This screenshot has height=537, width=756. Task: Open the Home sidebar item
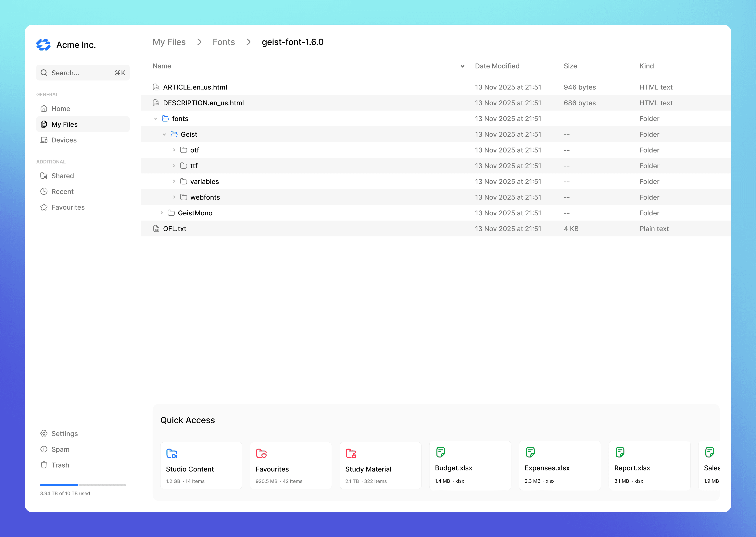pyautogui.click(x=61, y=108)
